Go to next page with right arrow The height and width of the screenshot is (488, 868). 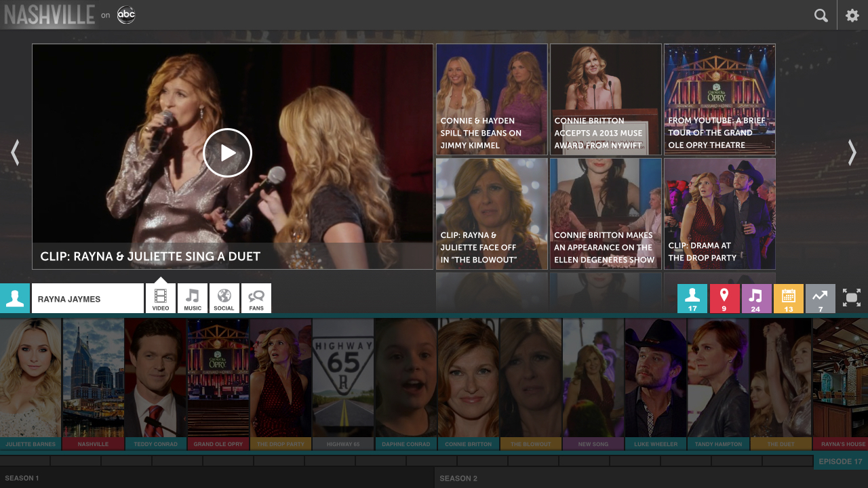click(852, 152)
